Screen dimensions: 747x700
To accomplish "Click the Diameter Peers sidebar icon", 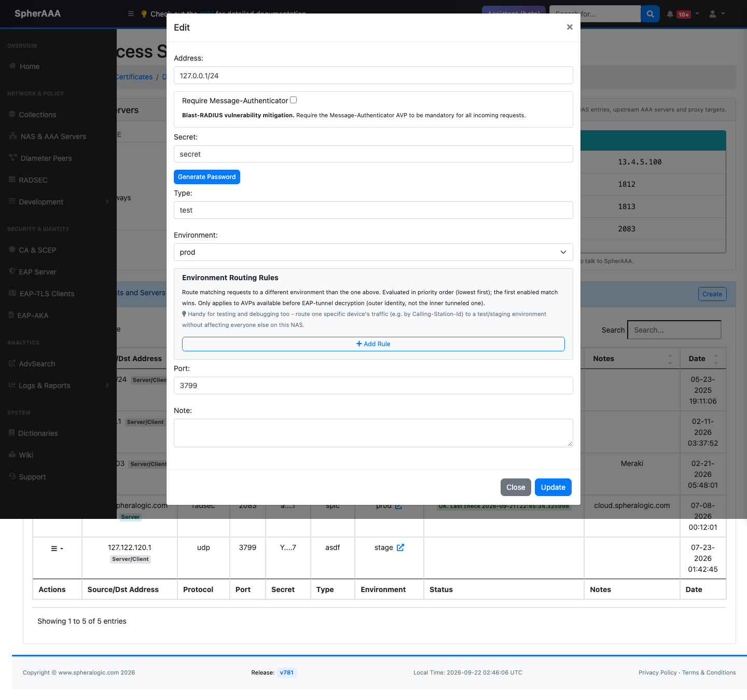I will [13, 158].
